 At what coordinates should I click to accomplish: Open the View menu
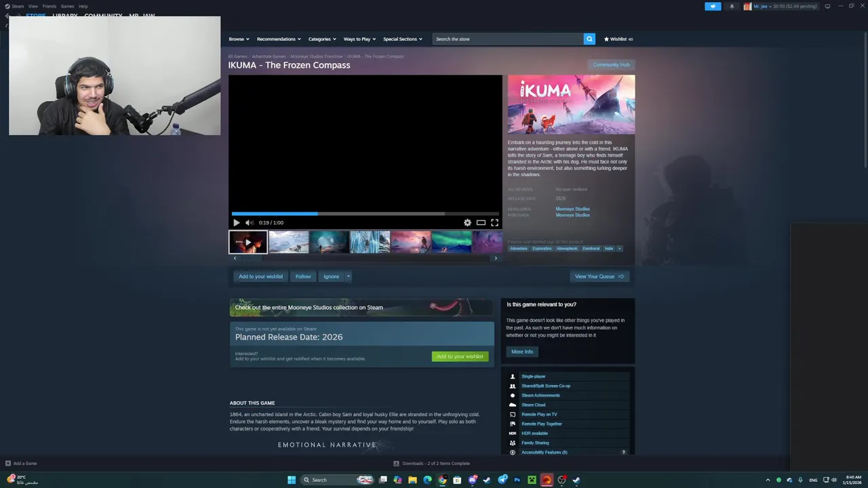(33, 6)
